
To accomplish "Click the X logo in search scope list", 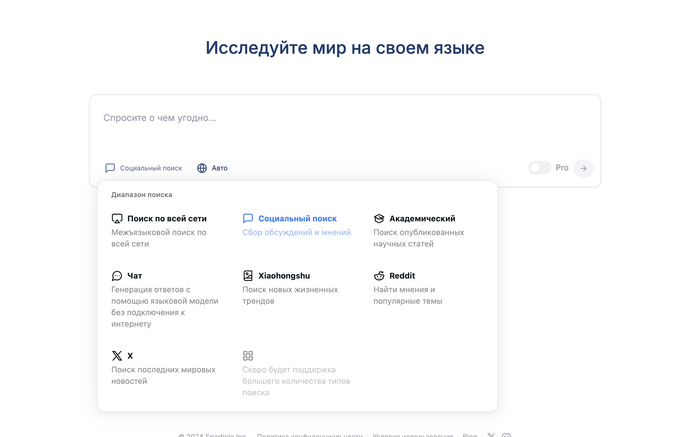I will pyautogui.click(x=117, y=356).
